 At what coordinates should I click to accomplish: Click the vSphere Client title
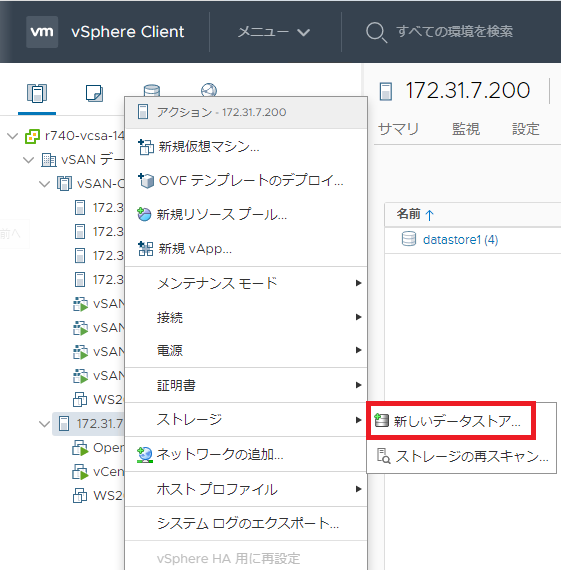coord(128,32)
